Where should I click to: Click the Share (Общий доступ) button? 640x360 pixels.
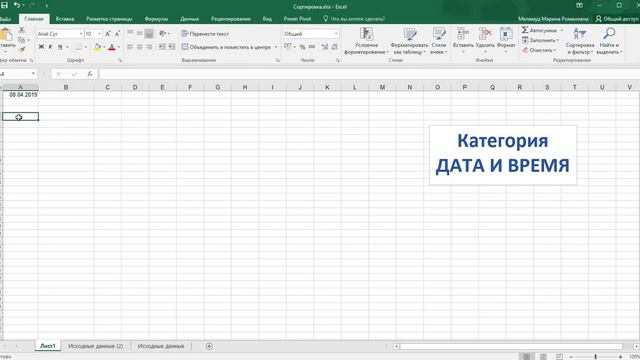[617, 19]
